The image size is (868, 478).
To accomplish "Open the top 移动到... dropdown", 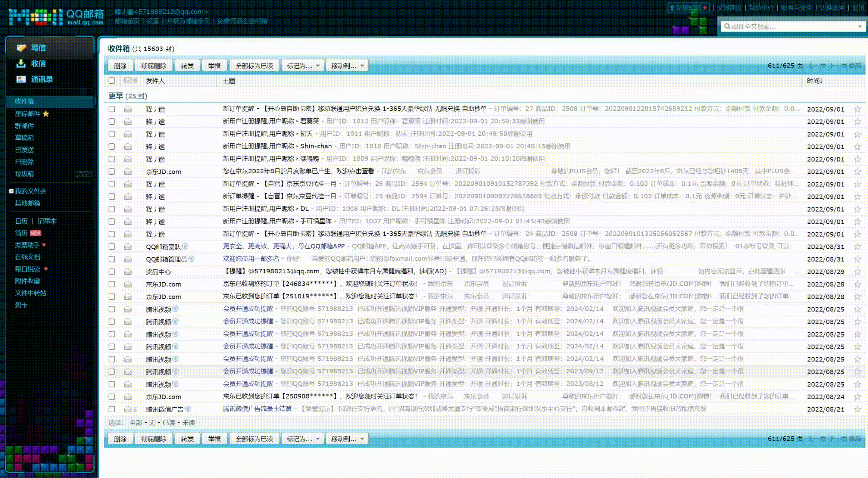I will (347, 66).
